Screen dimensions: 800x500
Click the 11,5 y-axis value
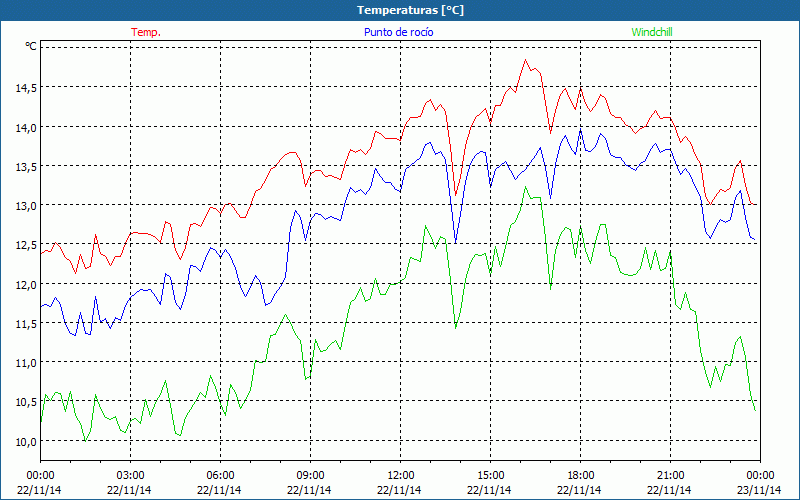[x=26, y=324]
